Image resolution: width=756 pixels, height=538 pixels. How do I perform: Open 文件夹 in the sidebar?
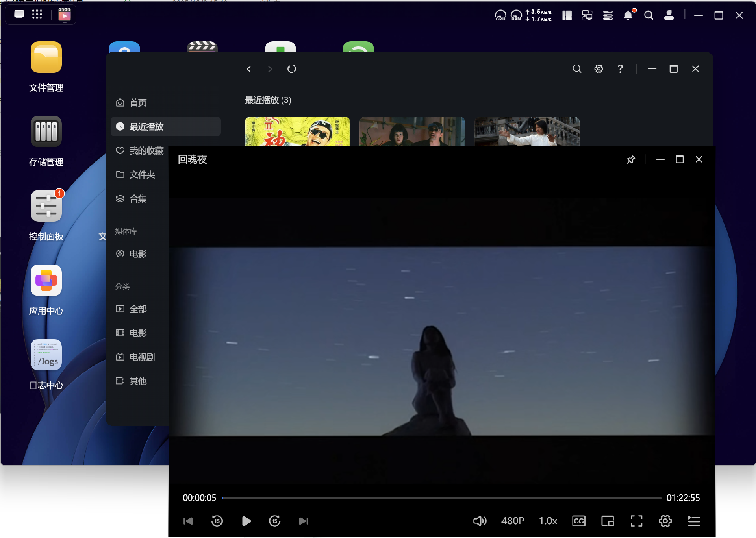point(142,174)
